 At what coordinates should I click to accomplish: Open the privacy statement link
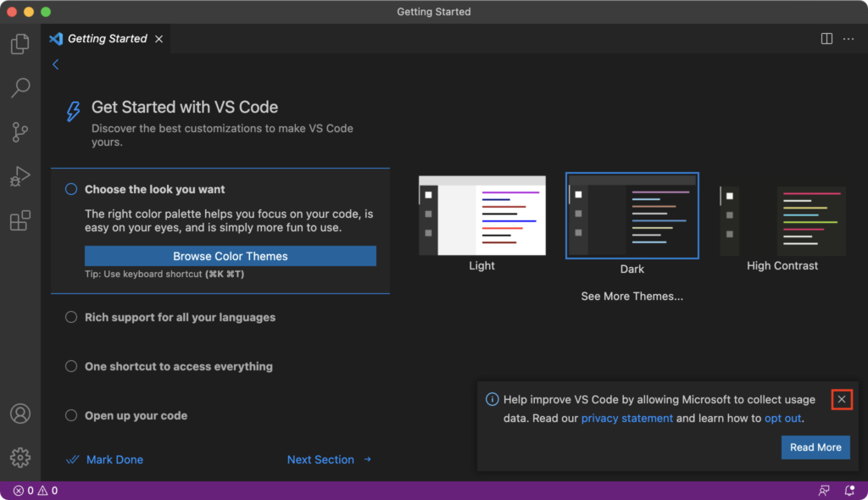626,418
